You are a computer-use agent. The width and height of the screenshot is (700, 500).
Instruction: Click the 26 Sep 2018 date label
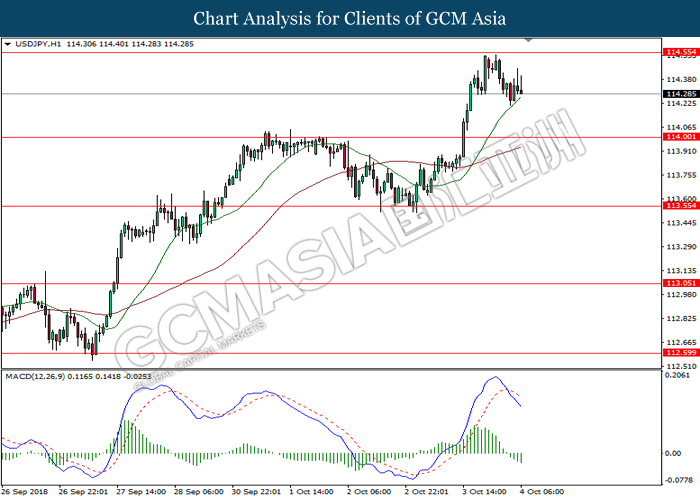pos(24,492)
